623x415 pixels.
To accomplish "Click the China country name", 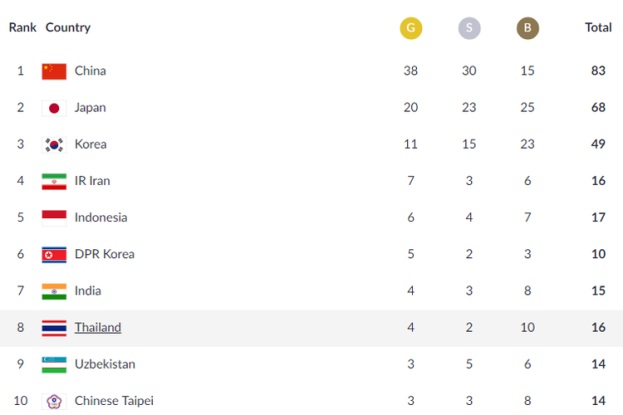I will click(90, 71).
